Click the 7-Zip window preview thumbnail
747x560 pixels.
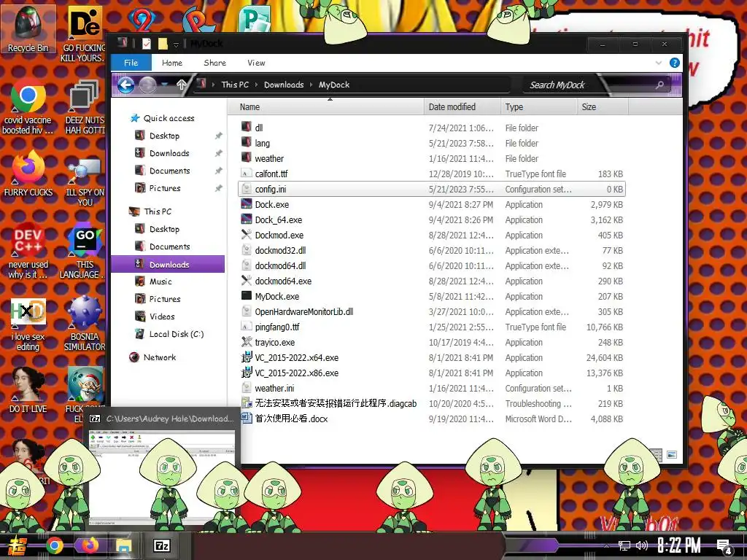tap(162, 476)
